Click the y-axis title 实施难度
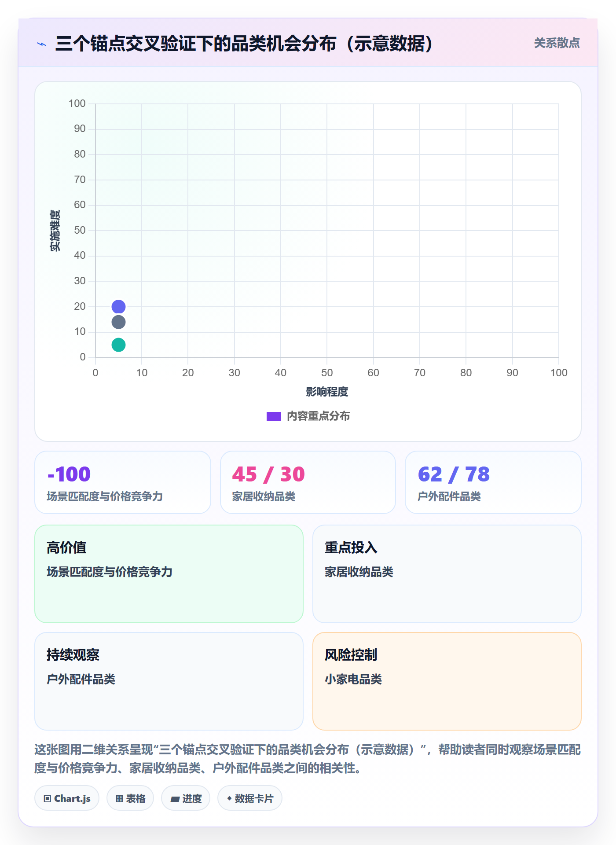Screen dimensions: 616x845 point(55,231)
